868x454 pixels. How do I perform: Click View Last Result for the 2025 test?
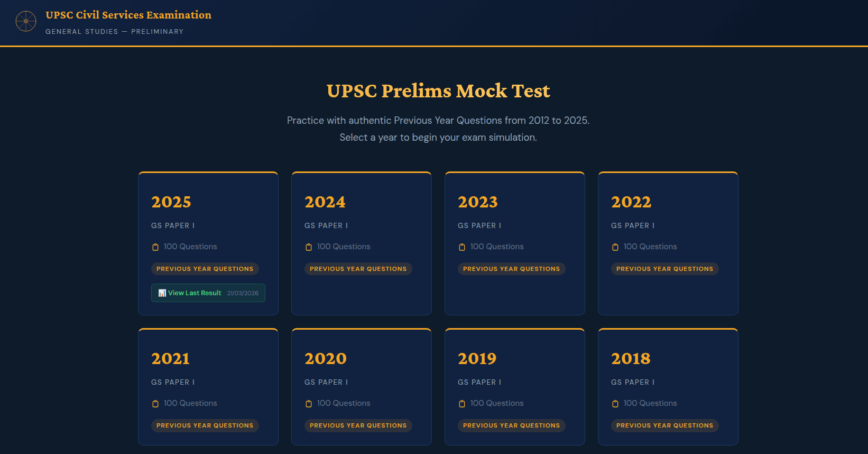(x=195, y=293)
